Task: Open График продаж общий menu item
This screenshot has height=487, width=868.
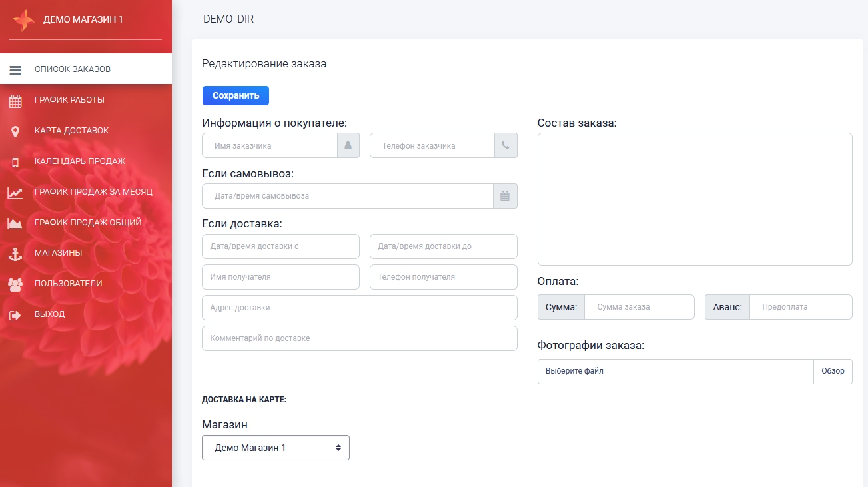Action: tap(88, 223)
